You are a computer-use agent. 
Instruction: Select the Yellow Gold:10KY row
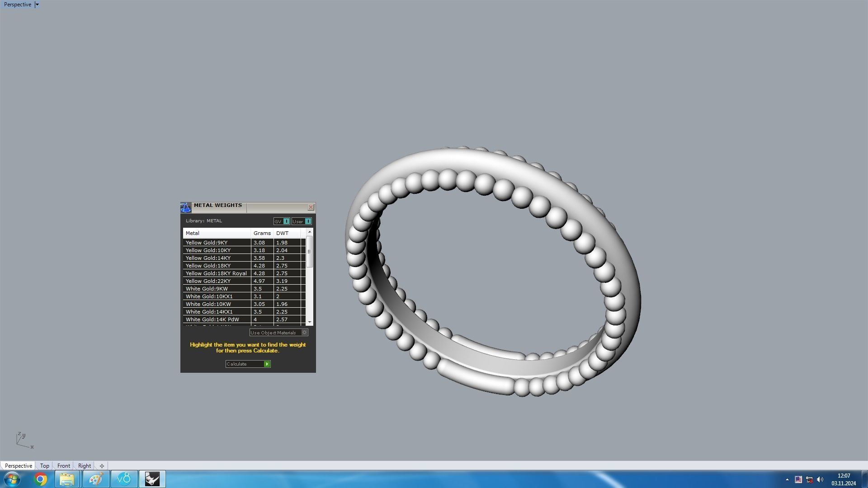244,250
